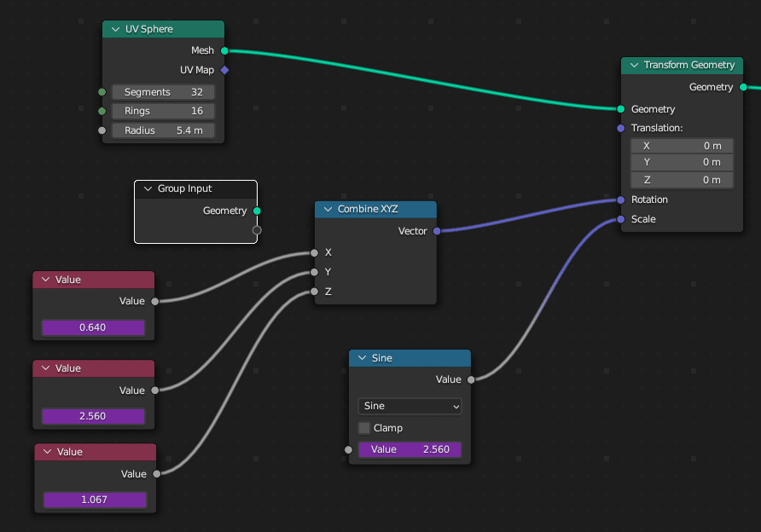Screen dimensions: 761x532
Task: Click the UV Sphere Mesh output socket
Action: (x=224, y=50)
